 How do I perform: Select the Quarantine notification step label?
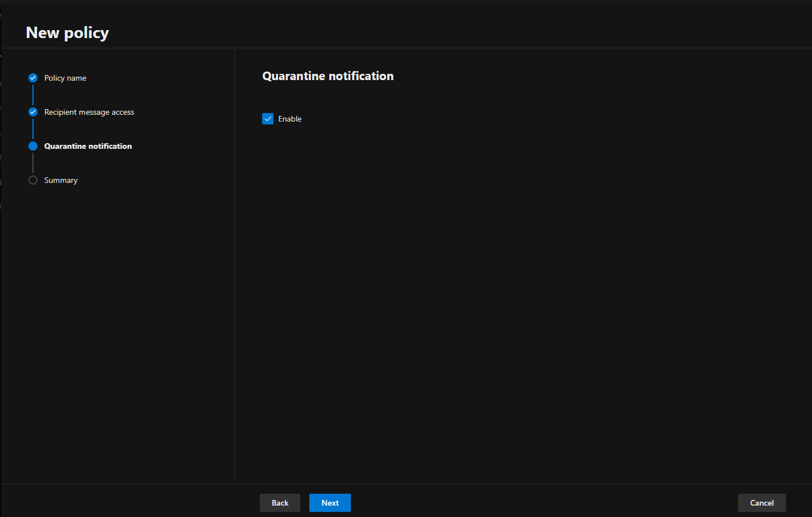point(88,146)
